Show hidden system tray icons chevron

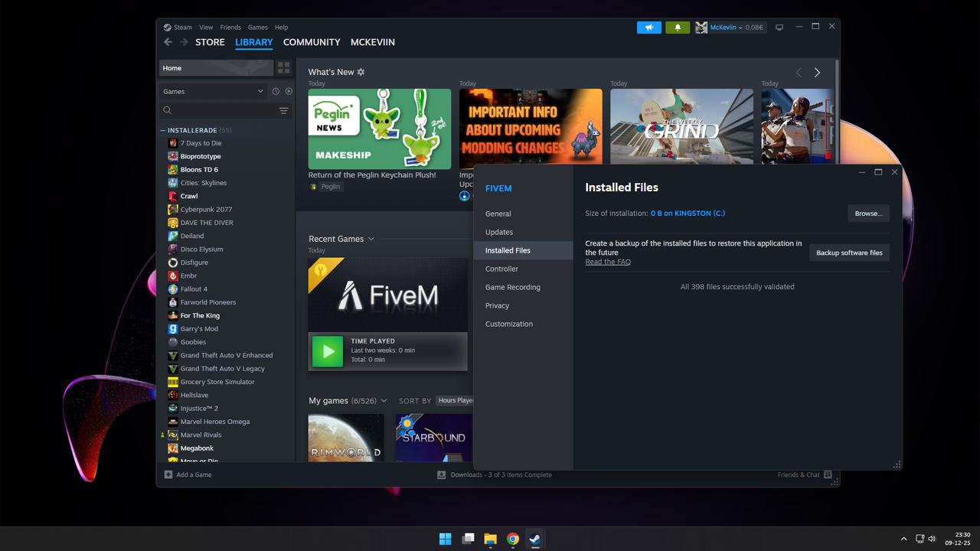tap(903, 539)
